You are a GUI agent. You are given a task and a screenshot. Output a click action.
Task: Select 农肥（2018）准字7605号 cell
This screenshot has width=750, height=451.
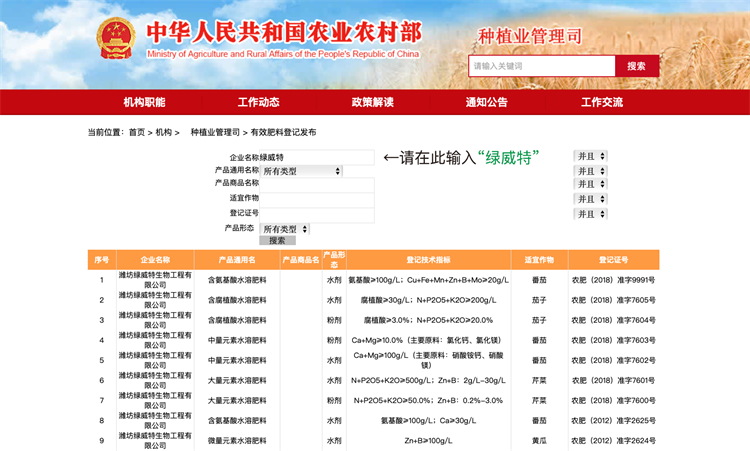coord(614,300)
